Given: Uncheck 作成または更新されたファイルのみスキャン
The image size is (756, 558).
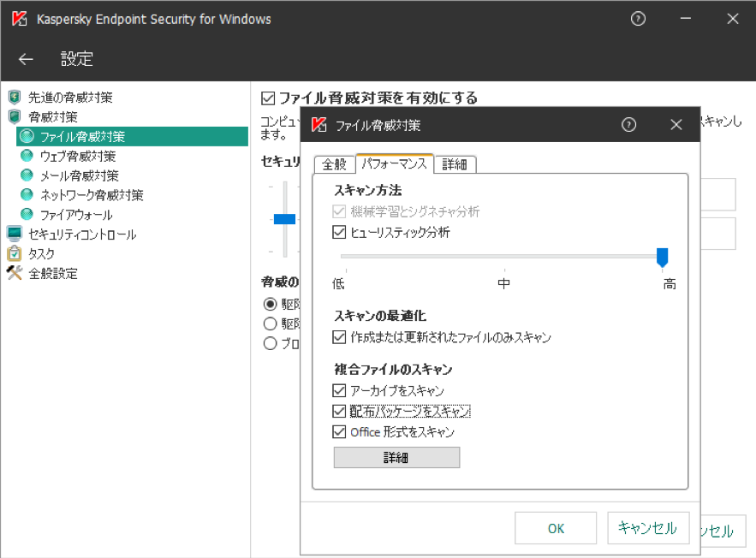Looking at the screenshot, I should (339, 337).
